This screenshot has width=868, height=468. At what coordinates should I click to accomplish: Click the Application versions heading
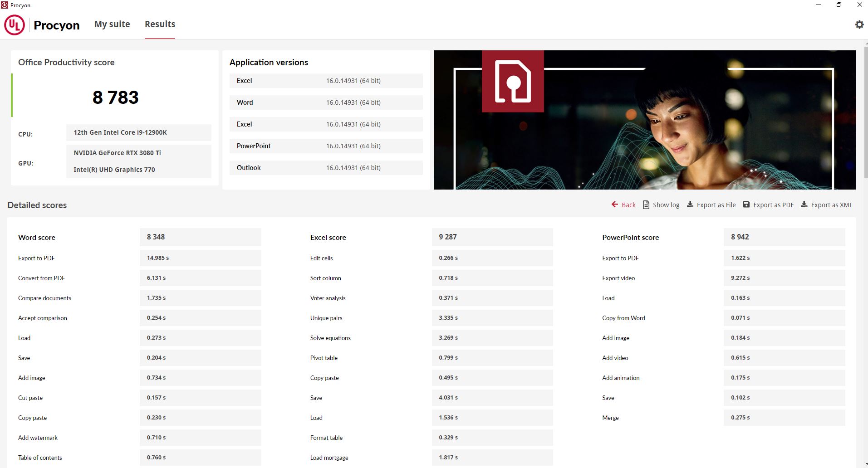coord(269,62)
